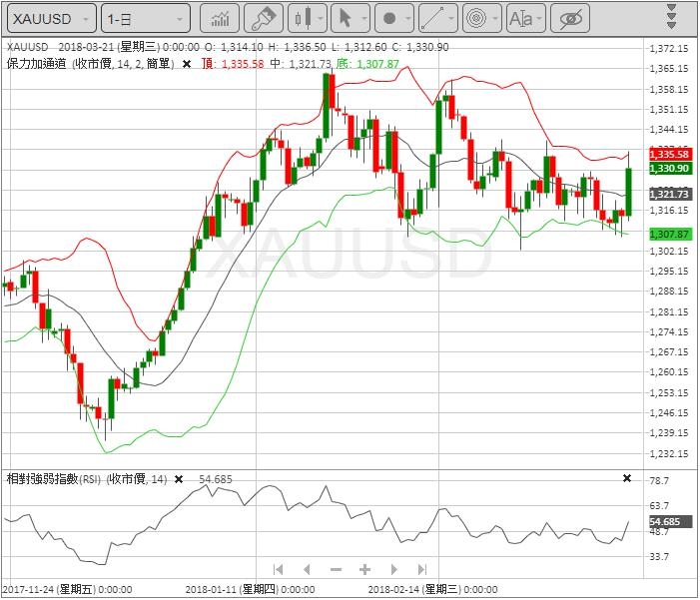Jump to the first chart bar
The image size is (700, 600).
pos(278,569)
